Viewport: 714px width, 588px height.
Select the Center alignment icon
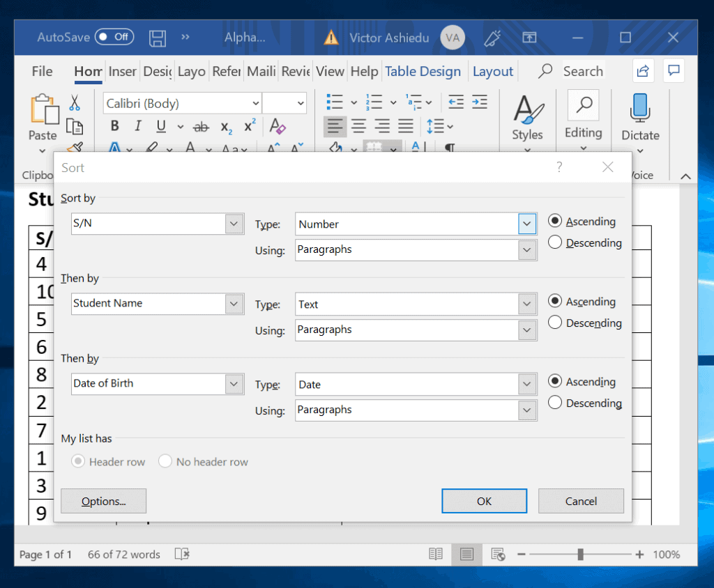pos(358,126)
